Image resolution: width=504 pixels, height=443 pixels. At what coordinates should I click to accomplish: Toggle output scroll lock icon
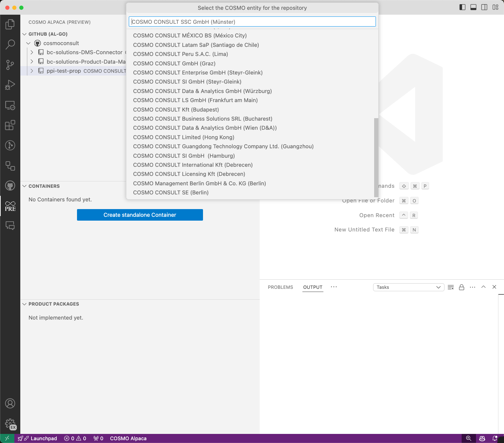click(x=462, y=287)
